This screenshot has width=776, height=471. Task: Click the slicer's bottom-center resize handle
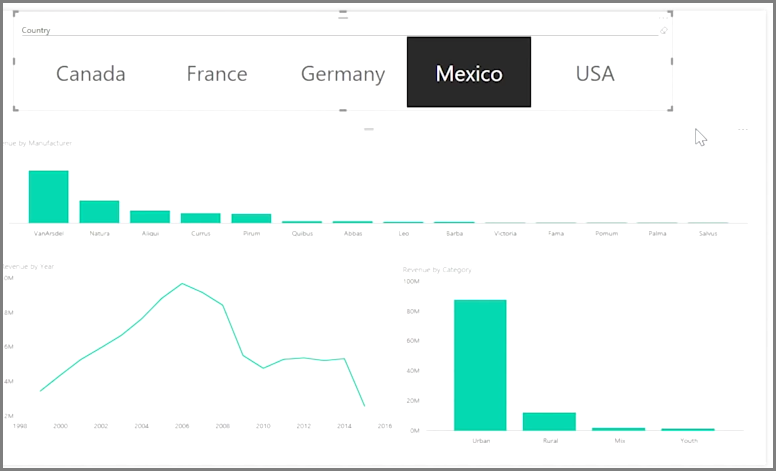(343, 111)
